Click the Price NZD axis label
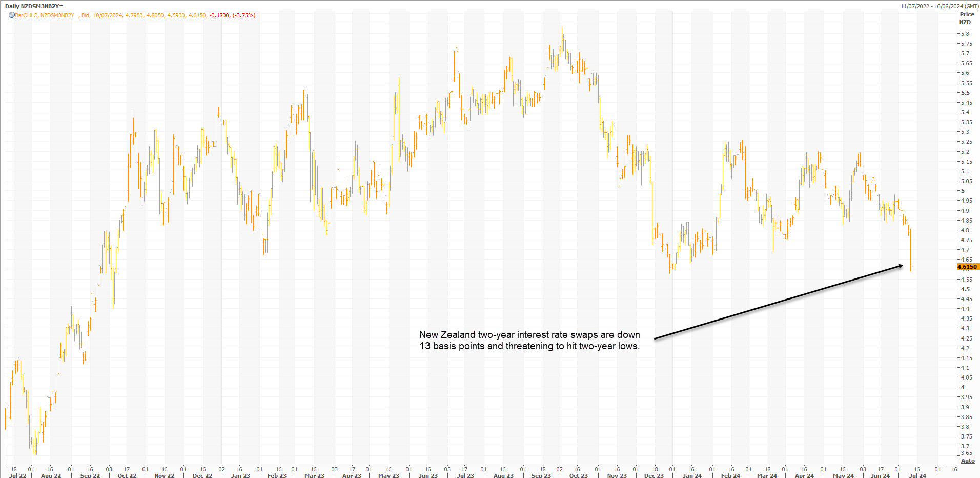980x478 pixels. 966,18
